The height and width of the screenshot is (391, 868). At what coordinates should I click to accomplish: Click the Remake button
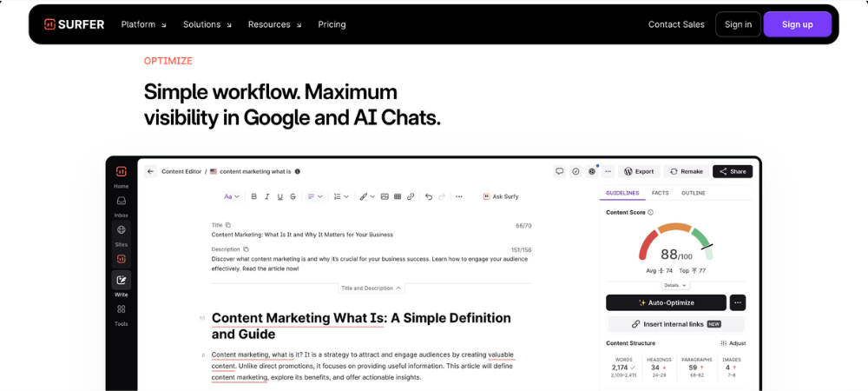pos(687,172)
